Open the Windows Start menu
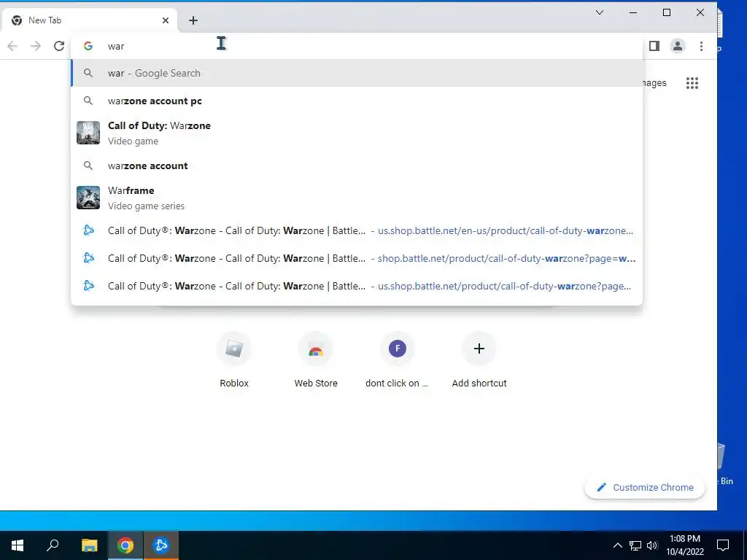The image size is (747, 560). pyautogui.click(x=18, y=545)
